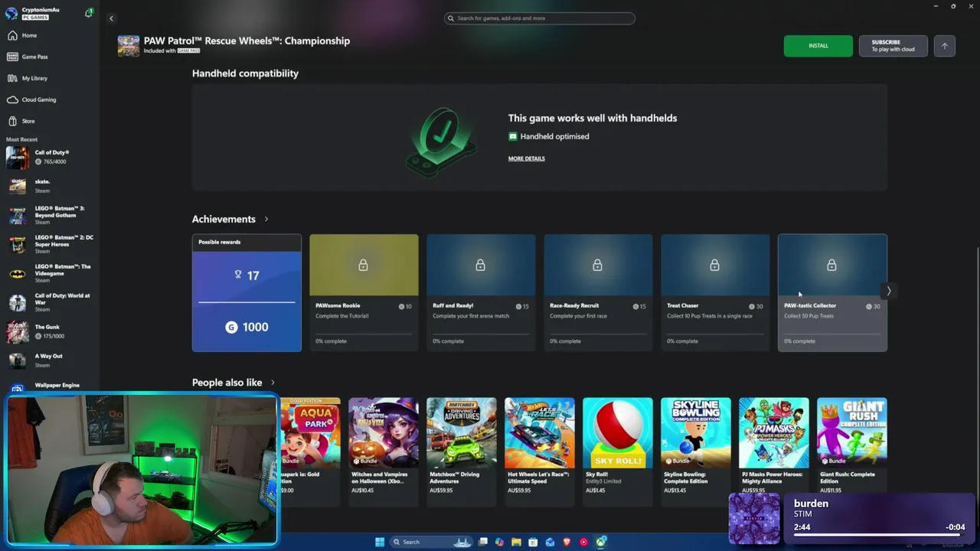Click the Handheld optimised green badge icon
This screenshot has width=980, height=551.
513,136
